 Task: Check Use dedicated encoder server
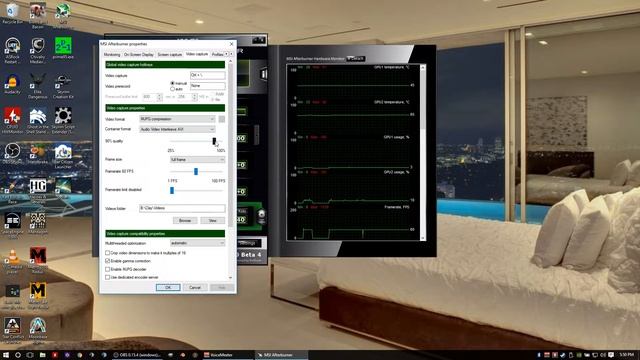click(108, 277)
